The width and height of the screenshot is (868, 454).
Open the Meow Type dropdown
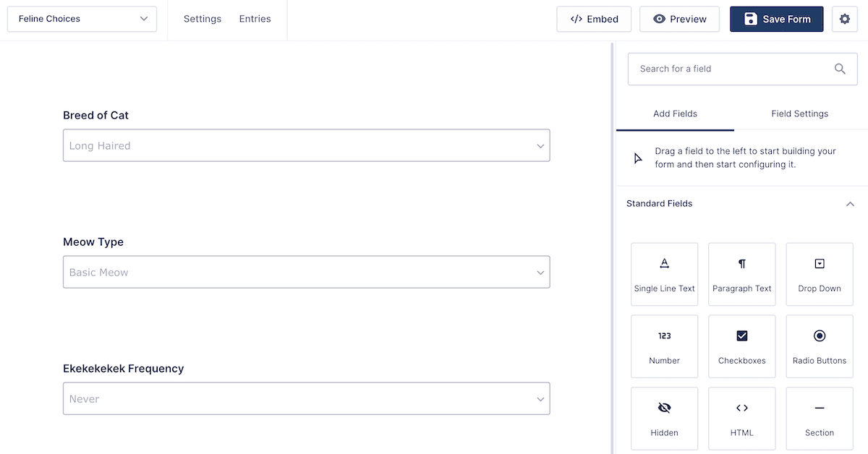tap(307, 272)
